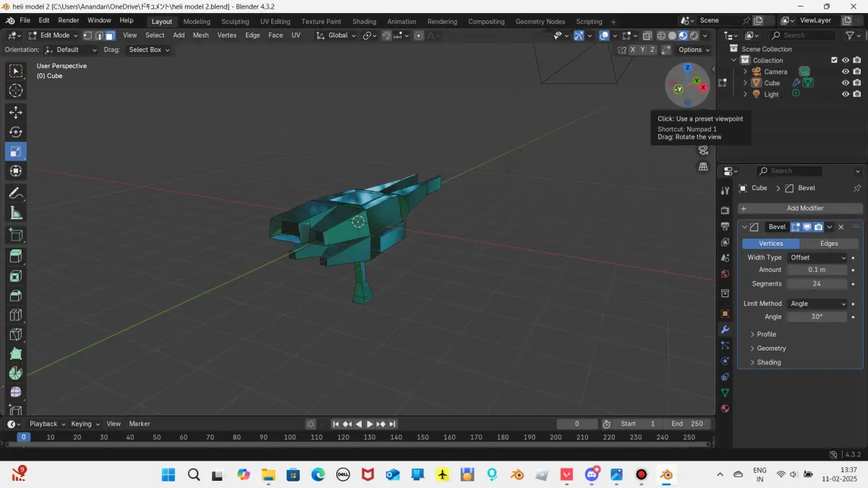This screenshot has width=868, height=488.
Task: Enable vertex select mode
Action: click(88, 35)
